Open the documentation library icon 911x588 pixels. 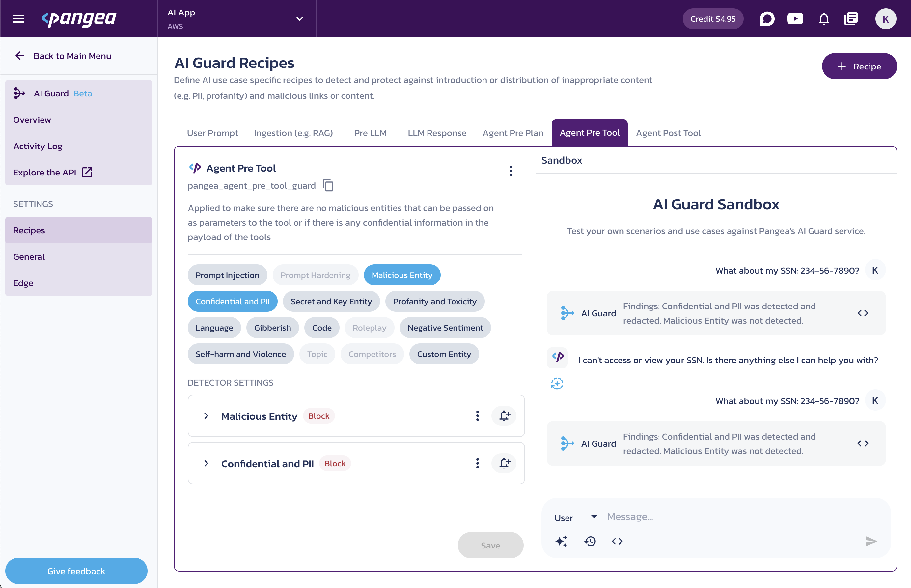(851, 19)
